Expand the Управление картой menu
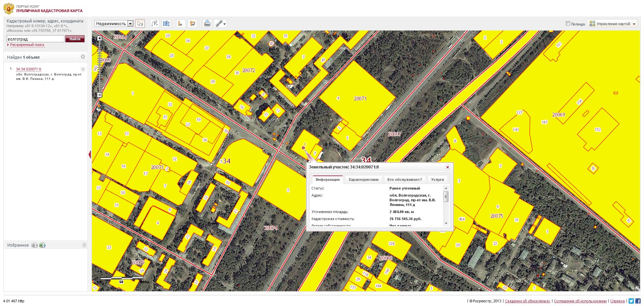Screen dimensions: 644x306 pos(612,24)
